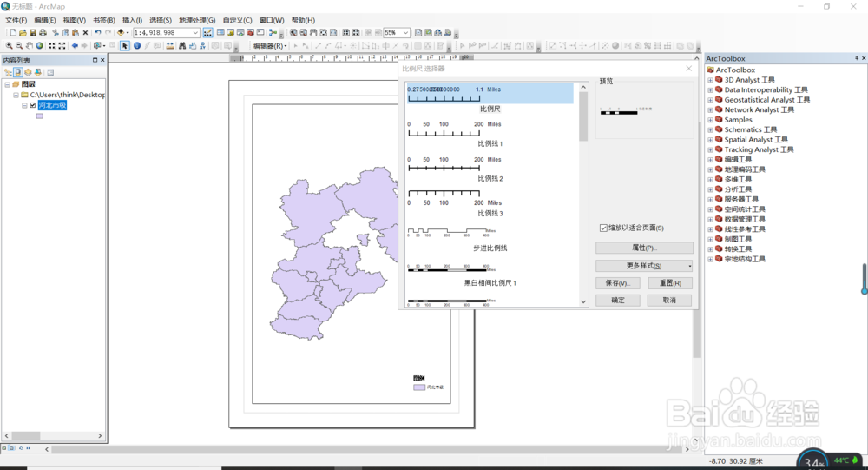This screenshot has height=470, width=868.
Task: Click the contents panel horizontal scrollbar thumb
Action: click(x=25, y=435)
